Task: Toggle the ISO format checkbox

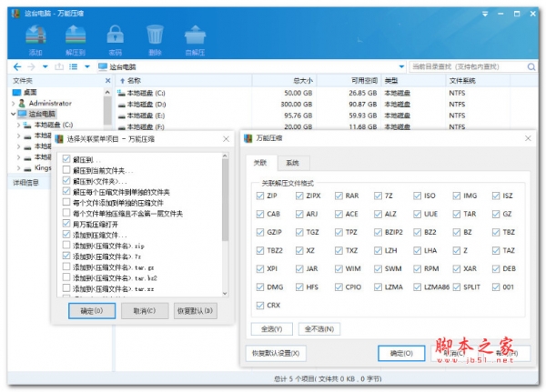Action: click(417, 196)
